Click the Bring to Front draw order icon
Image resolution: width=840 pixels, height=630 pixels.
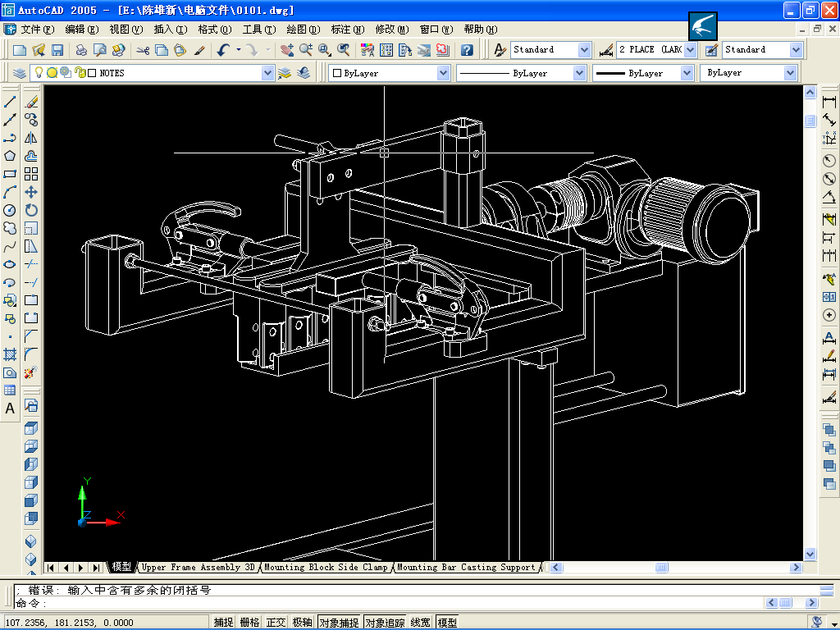tap(829, 430)
